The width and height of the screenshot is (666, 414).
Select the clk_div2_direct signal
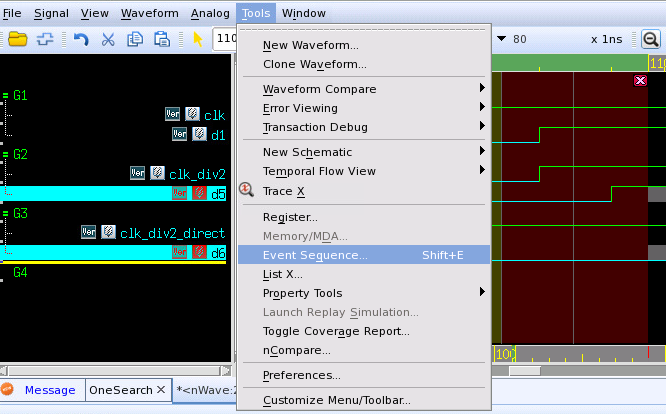pos(172,233)
